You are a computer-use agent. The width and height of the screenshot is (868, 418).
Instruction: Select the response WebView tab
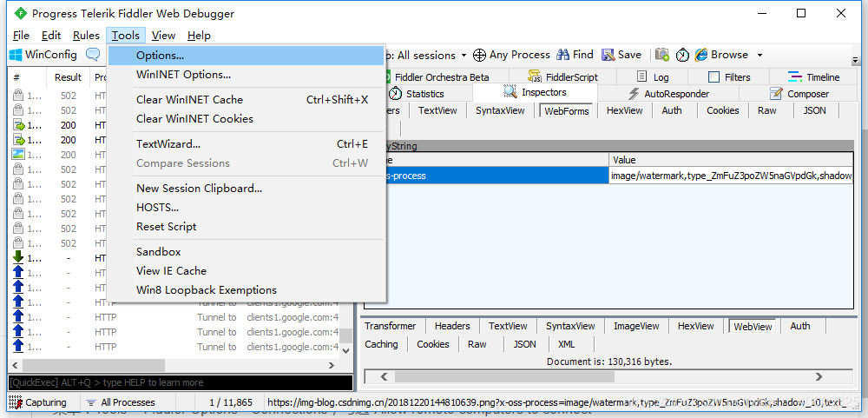point(753,327)
